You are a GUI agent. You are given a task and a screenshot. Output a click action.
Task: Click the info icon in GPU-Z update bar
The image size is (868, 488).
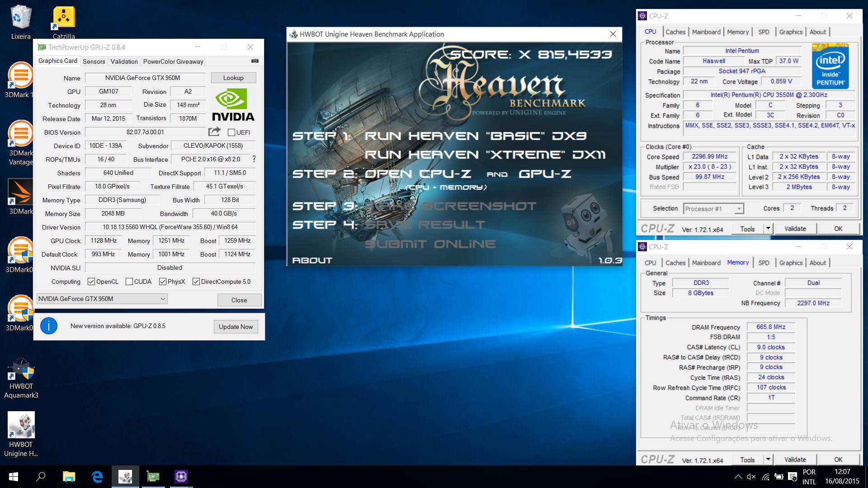pyautogui.click(x=49, y=326)
